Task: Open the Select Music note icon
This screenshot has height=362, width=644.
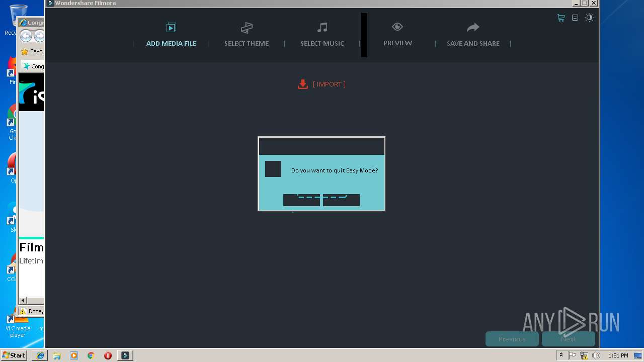Action: [x=323, y=27]
